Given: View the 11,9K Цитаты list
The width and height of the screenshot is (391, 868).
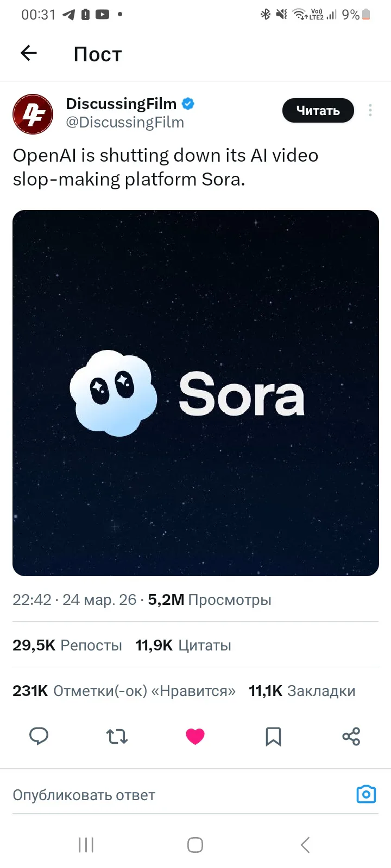Looking at the screenshot, I should point(183,645).
